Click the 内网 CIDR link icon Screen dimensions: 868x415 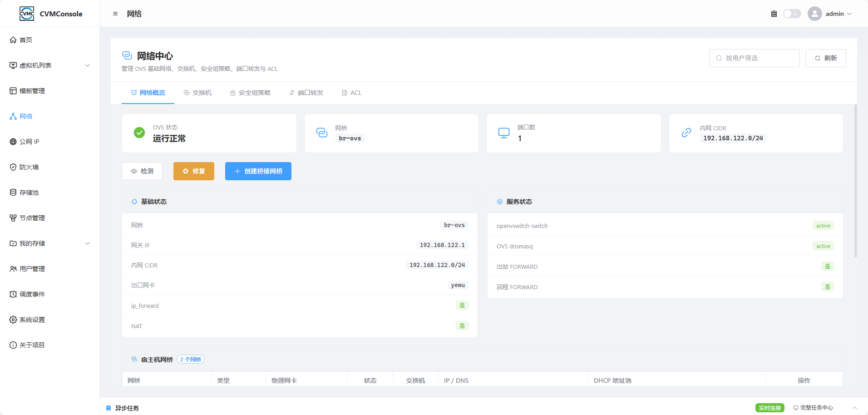tap(686, 133)
